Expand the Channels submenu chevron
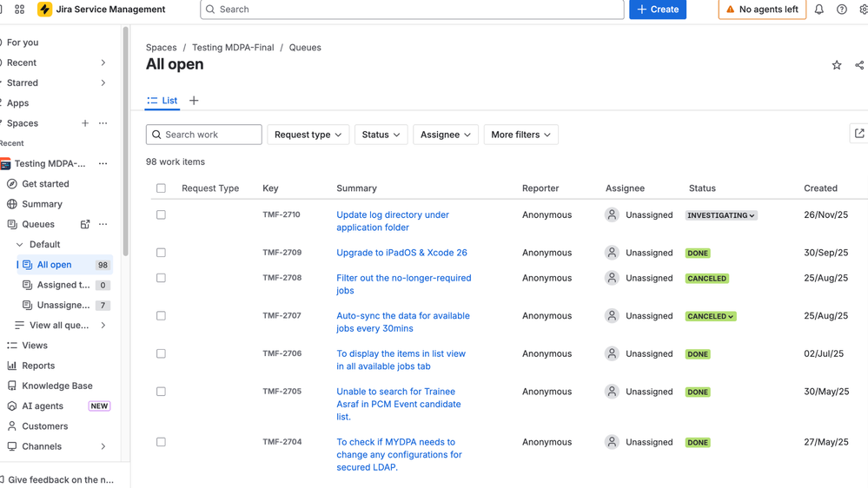 pos(103,446)
